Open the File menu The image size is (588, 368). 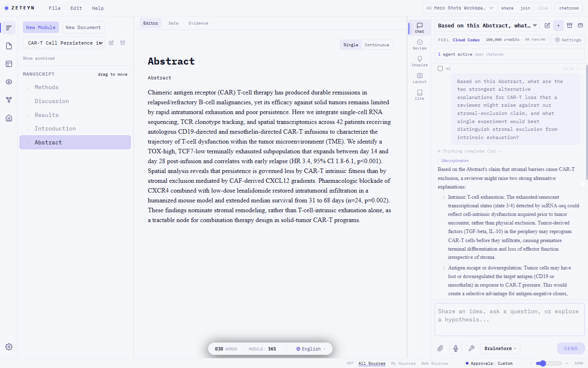point(55,8)
